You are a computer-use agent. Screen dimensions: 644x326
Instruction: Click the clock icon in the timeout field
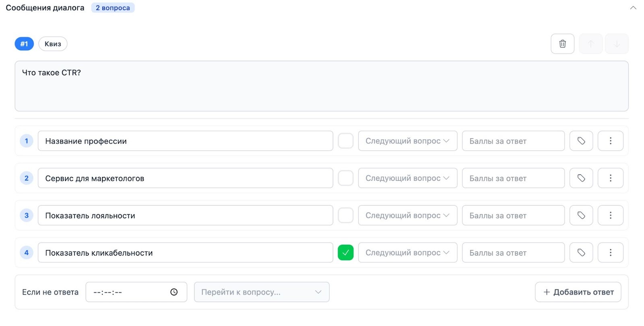click(174, 292)
